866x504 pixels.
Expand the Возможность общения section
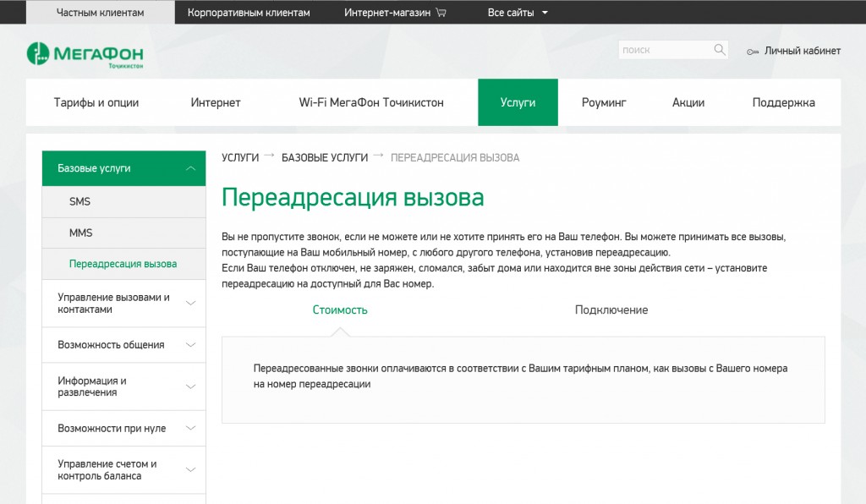[190, 345]
